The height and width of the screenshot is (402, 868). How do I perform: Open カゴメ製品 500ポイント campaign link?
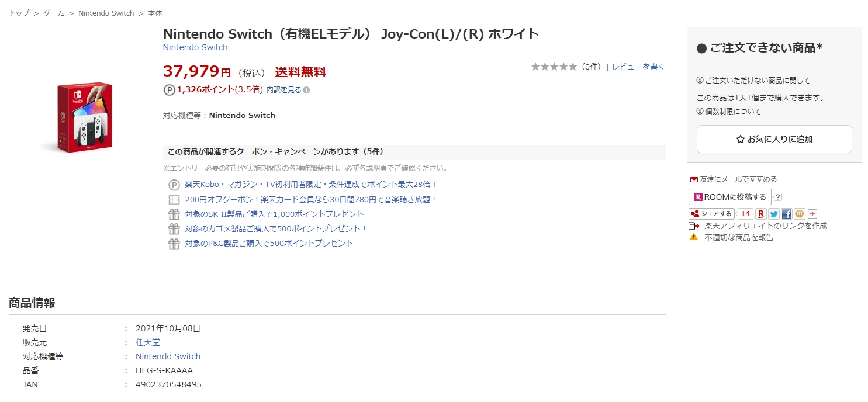click(276, 229)
